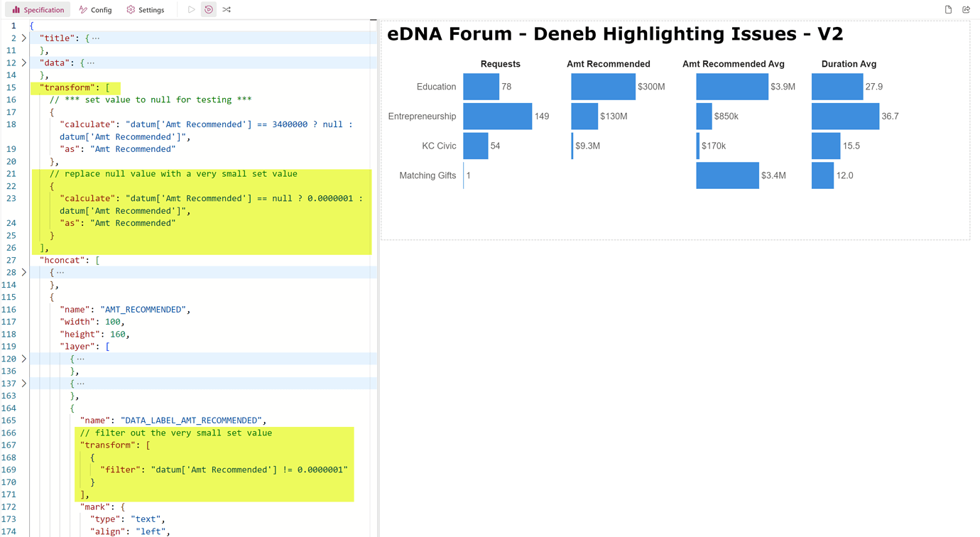
Task: Switch to the Config tab
Action: tap(95, 9)
